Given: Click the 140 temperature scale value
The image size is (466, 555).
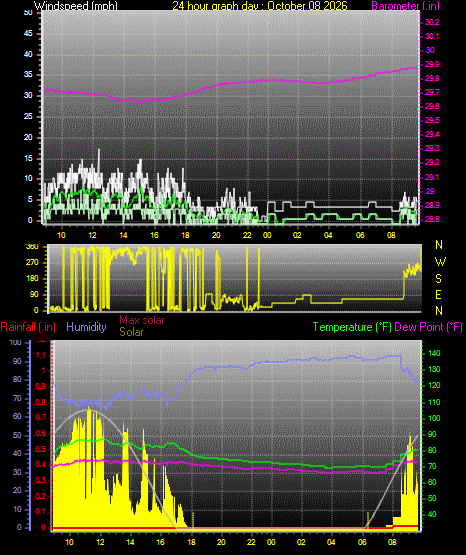Looking at the screenshot, I should [434, 353].
